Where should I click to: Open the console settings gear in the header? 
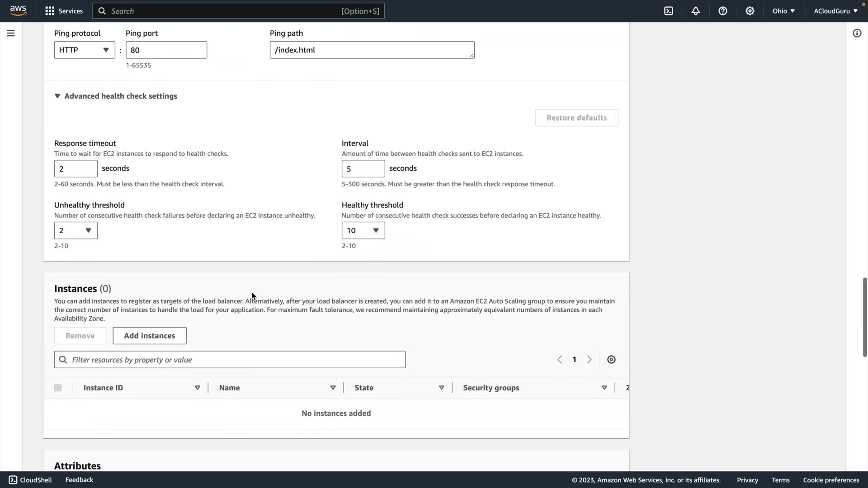(750, 11)
